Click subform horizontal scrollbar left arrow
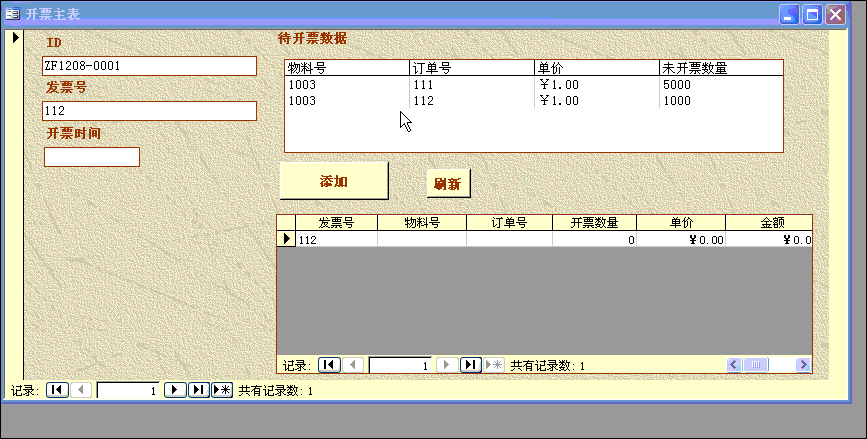 pyautogui.click(x=734, y=364)
